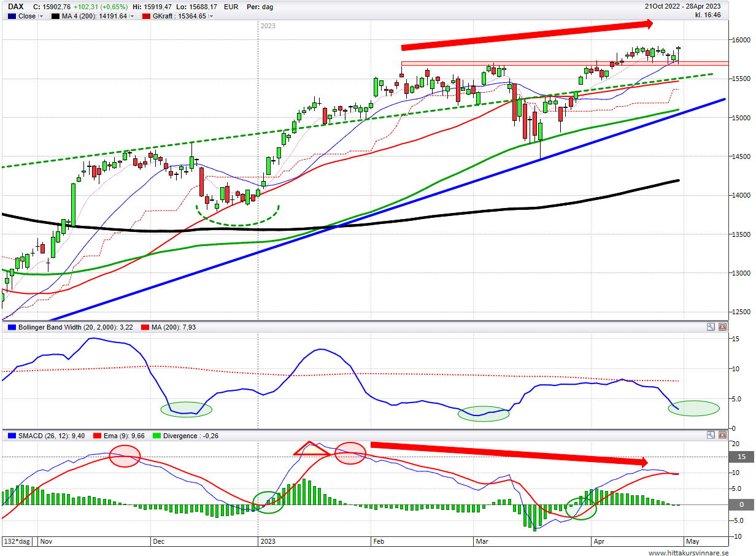
Task: Click the blue Close color swatch
Action: point(12,17)
